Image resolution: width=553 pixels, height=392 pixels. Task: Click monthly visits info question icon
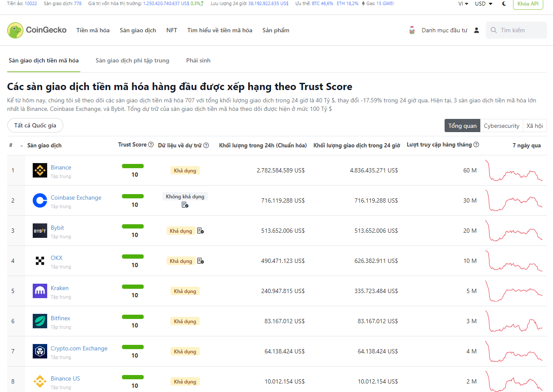(476, 145)
